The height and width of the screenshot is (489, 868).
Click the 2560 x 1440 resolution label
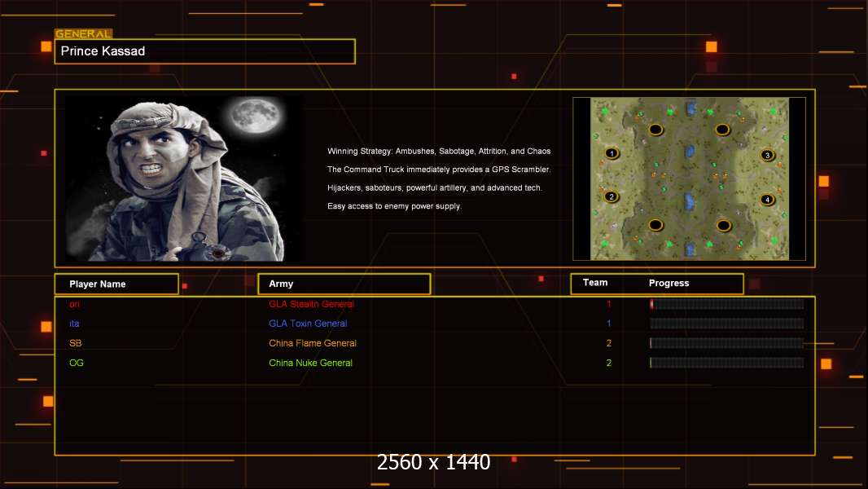(x=433, y=462)
